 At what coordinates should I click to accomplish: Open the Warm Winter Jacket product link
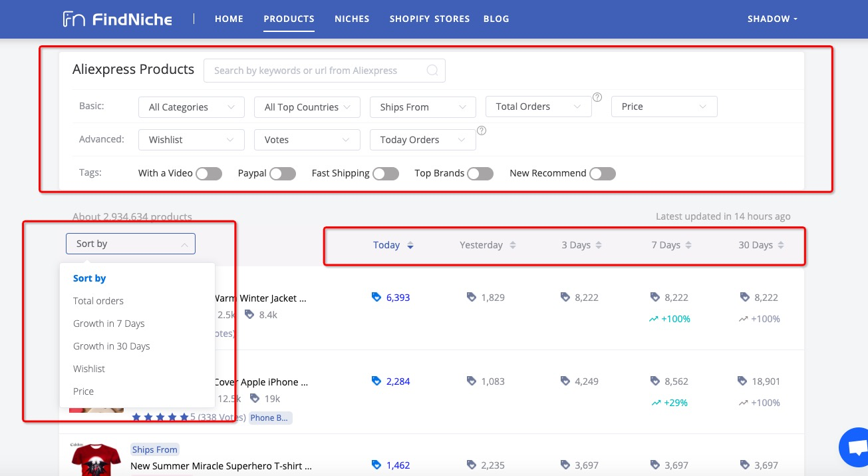(261, 298)
